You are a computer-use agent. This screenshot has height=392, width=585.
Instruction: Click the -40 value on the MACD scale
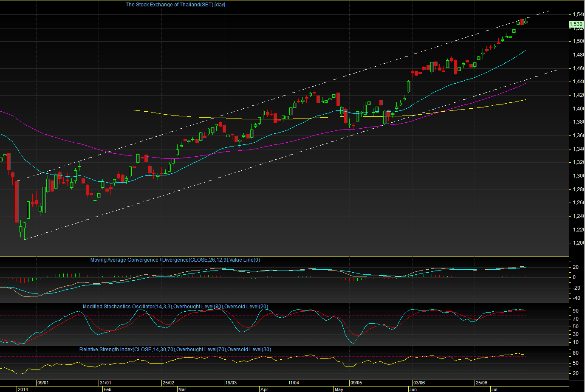pyautogui.click(x=576, y=298)
